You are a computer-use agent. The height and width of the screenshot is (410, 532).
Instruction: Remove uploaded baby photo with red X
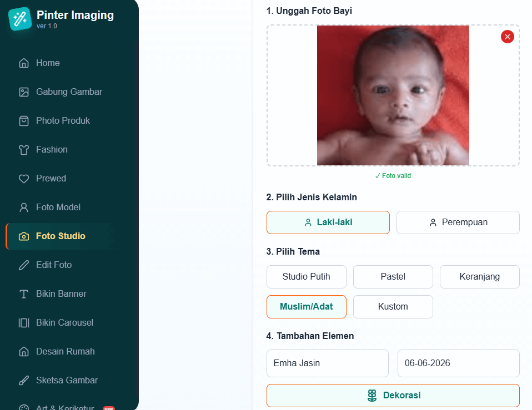tap(507, 37)
